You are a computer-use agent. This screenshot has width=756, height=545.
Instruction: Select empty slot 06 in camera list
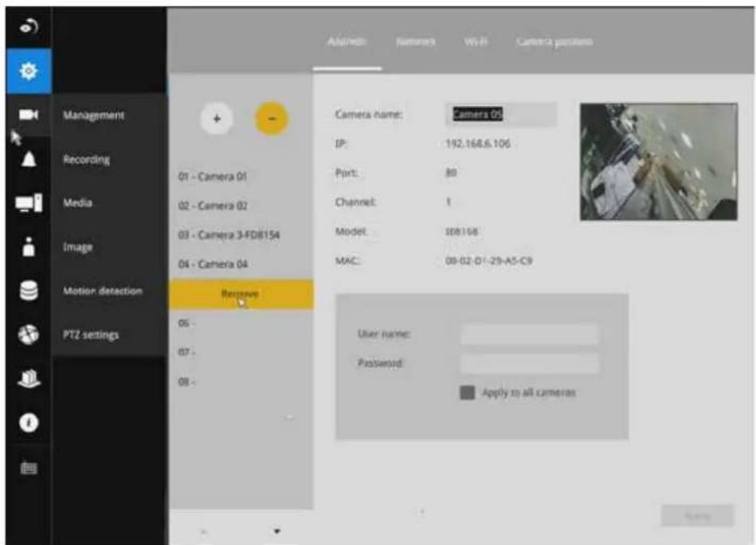[x=241, y=323]
